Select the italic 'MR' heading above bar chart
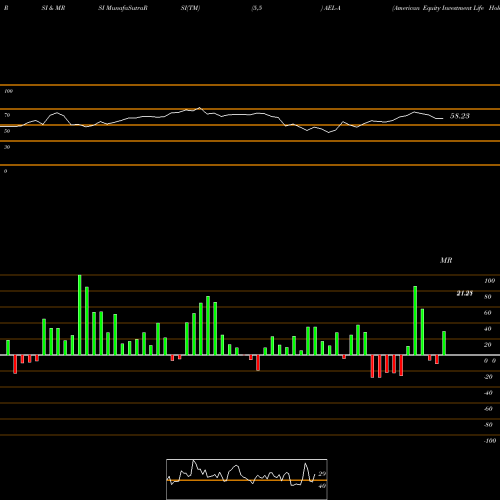Viewport: 500px width, 500px height. pyautogui.click(x=446, y=260)
